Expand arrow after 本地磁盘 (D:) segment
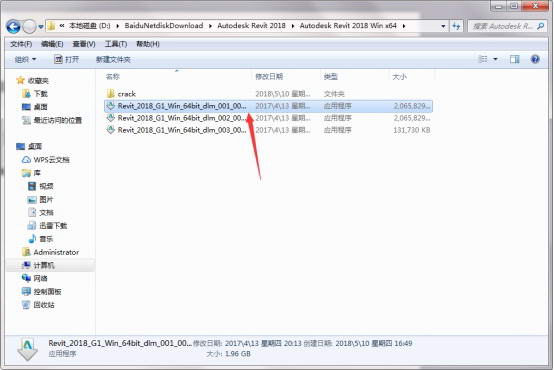The height and width of the screenshot is (370, 554). click(x=117, y=26)
